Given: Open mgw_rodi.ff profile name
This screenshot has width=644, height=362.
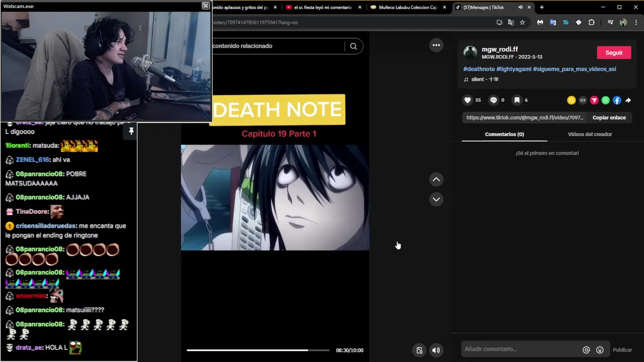Looking at the screenshot, I should coord(500,49).
